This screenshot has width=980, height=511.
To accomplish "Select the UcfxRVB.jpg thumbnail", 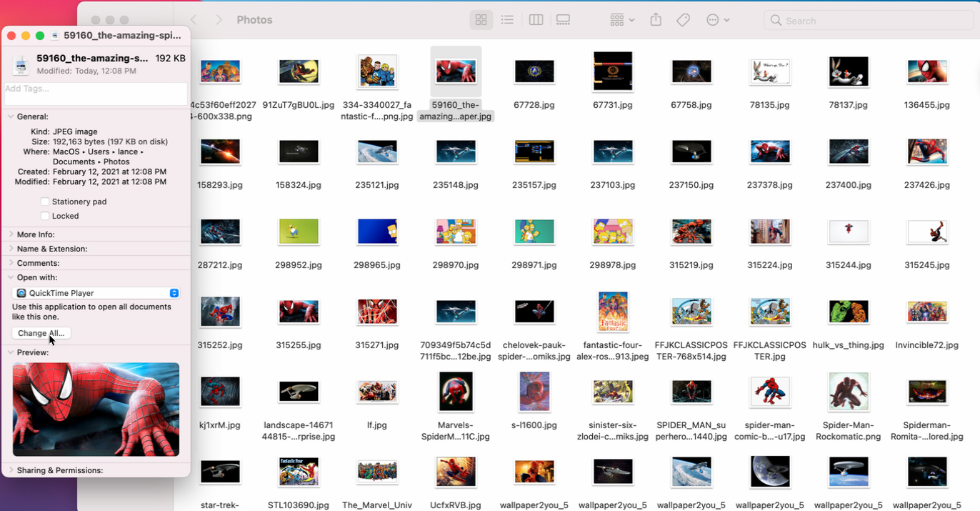I will (x=456, y=472).
